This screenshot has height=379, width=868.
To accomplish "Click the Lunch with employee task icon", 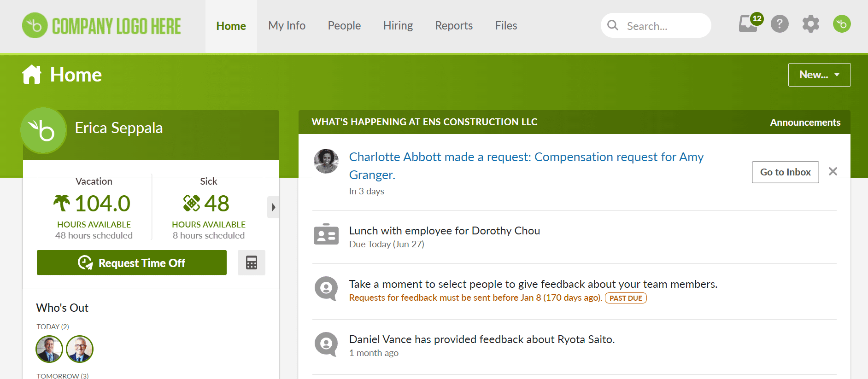I will point(326,235).
